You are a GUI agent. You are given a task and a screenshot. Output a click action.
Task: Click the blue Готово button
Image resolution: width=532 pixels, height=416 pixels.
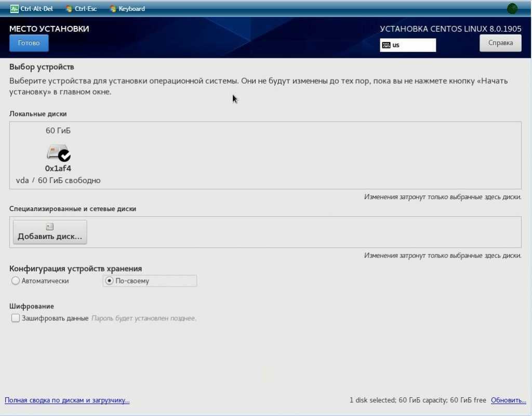(x=29, y=43)
